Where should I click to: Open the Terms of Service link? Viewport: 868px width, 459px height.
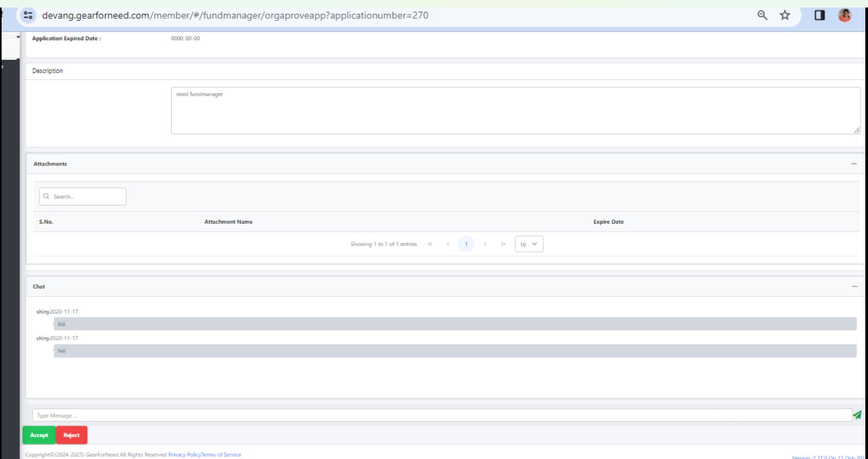pyautogui.click(x=221, y=455)
